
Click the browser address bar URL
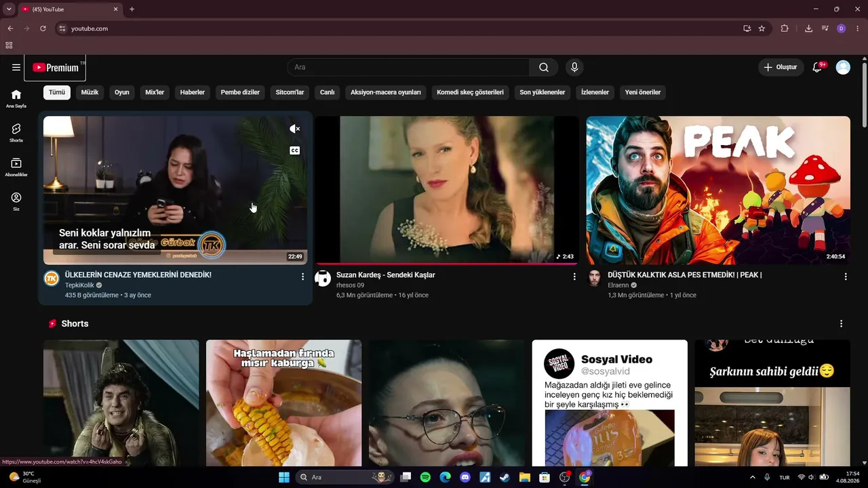(x=90, y=28)
